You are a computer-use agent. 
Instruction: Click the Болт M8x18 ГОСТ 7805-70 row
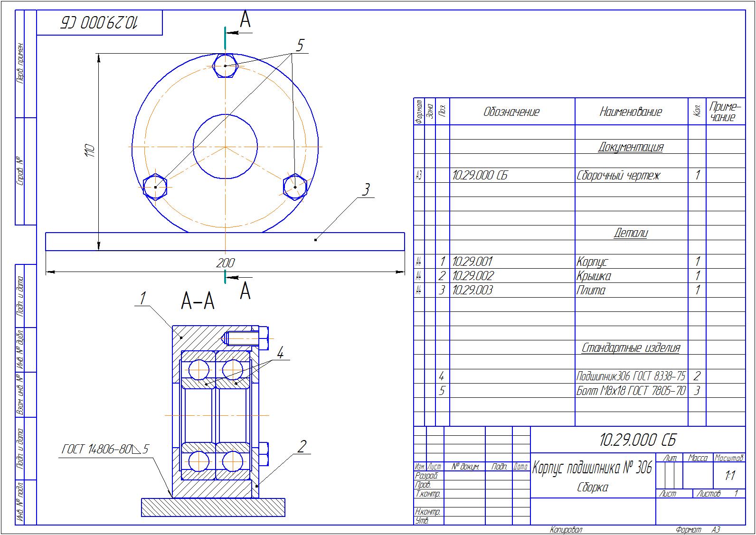(579, 391)
